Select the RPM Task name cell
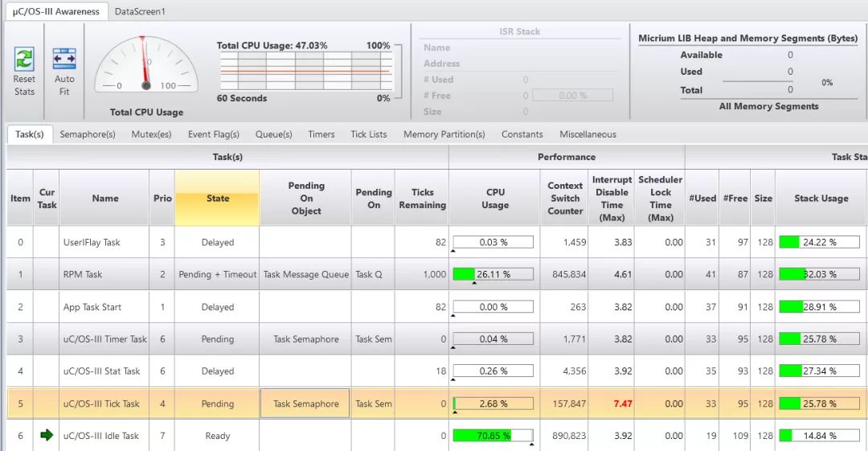The height and width of the screenshot is (451, 868). point(83,274)
